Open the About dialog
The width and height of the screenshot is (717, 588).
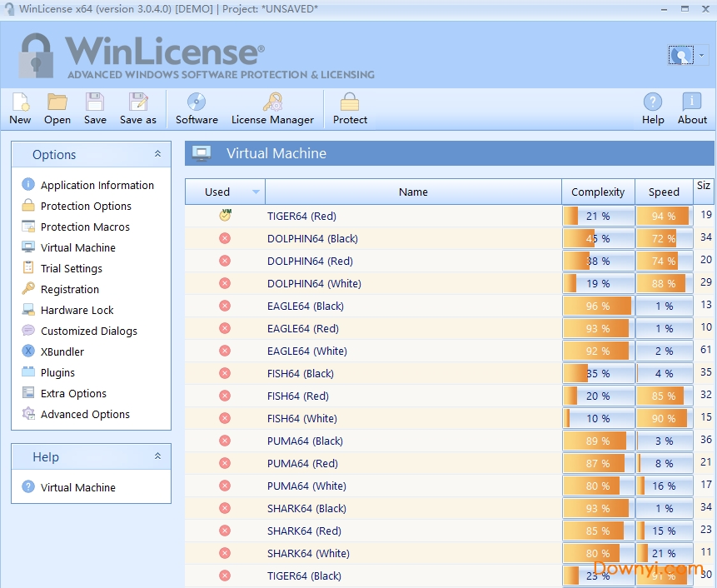point(691,108)
